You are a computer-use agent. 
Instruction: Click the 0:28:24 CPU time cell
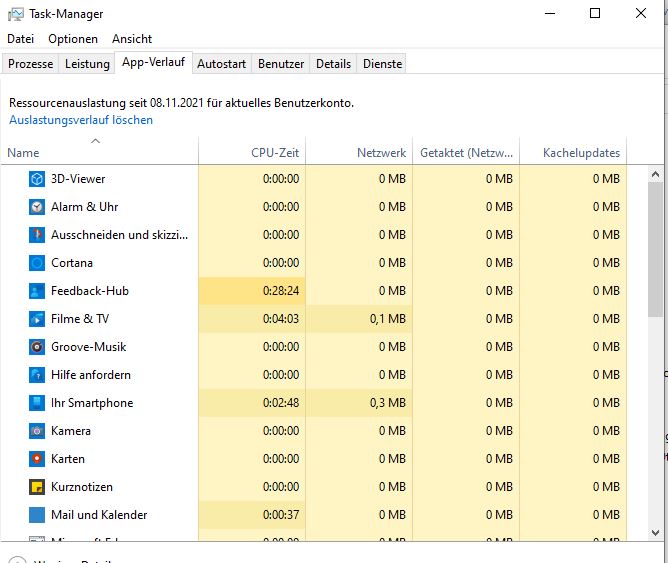tap(252, 291)
